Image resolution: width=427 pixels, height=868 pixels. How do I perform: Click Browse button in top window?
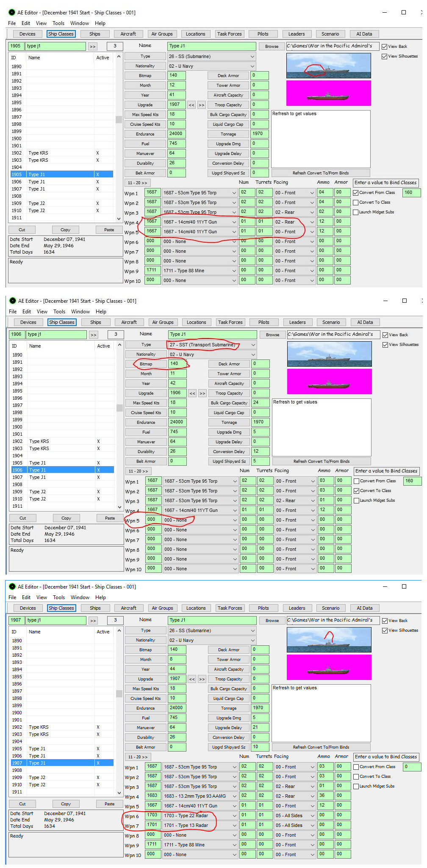click(272, 47)
